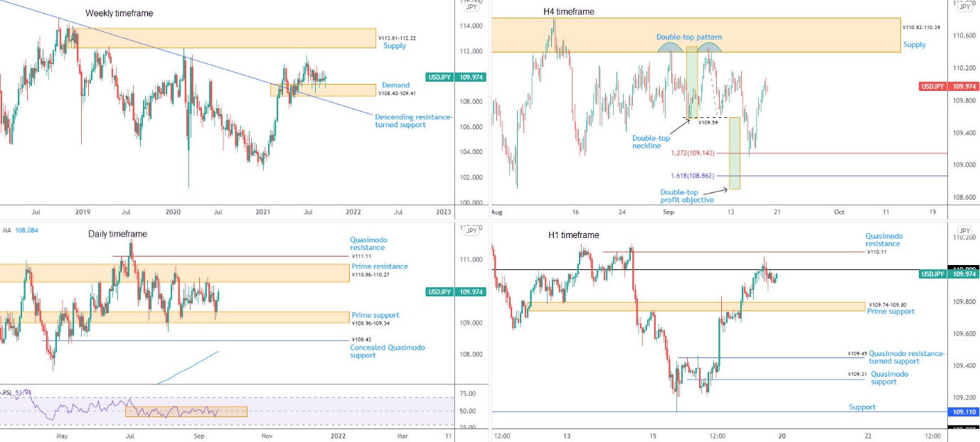Click the 'Double-top neckline' annotation on H4 chart
The image size is (980, 442).
coord(651,142)
